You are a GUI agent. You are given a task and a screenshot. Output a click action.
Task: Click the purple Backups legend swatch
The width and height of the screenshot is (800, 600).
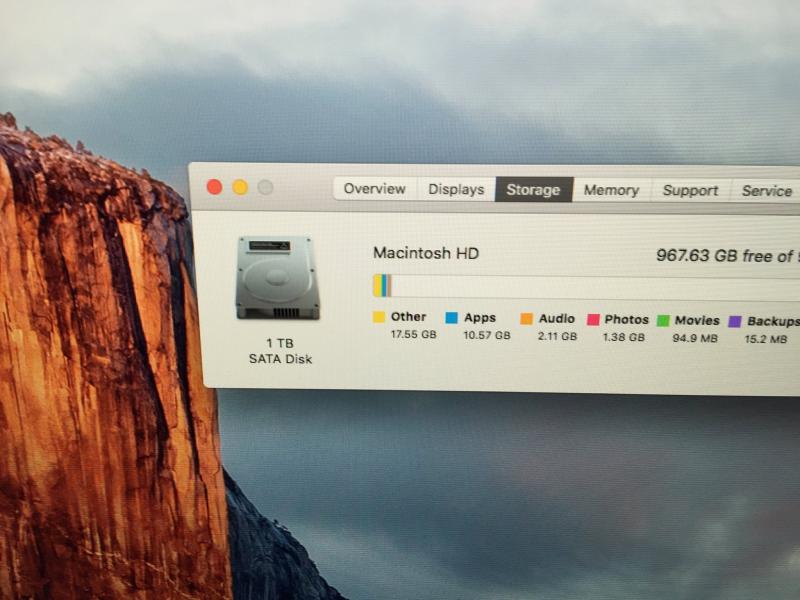click(x=735, y=322)
